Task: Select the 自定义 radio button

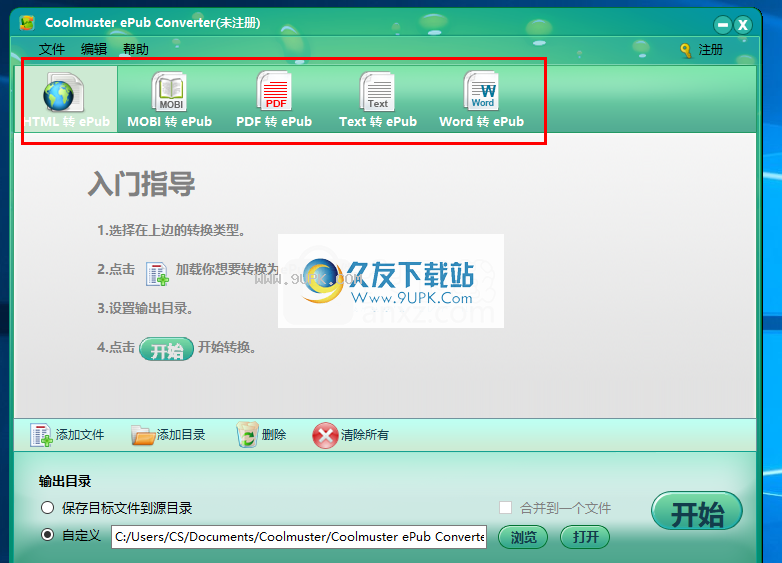Action: (47, 535)
